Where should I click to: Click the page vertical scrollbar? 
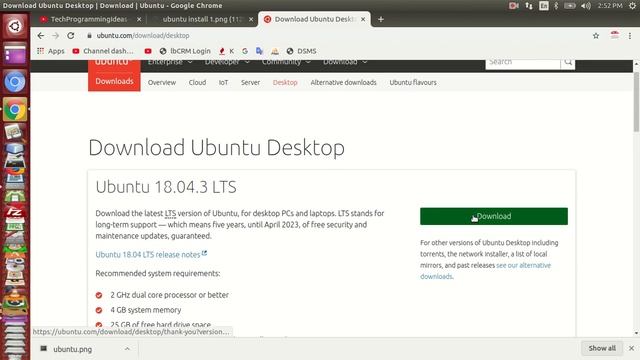tap(636, 102)
